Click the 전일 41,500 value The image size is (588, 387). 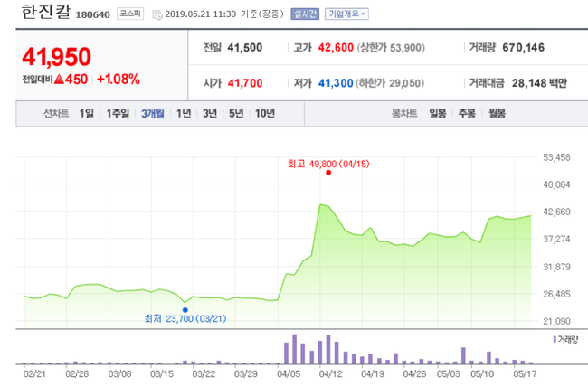[x=245, y=48]
